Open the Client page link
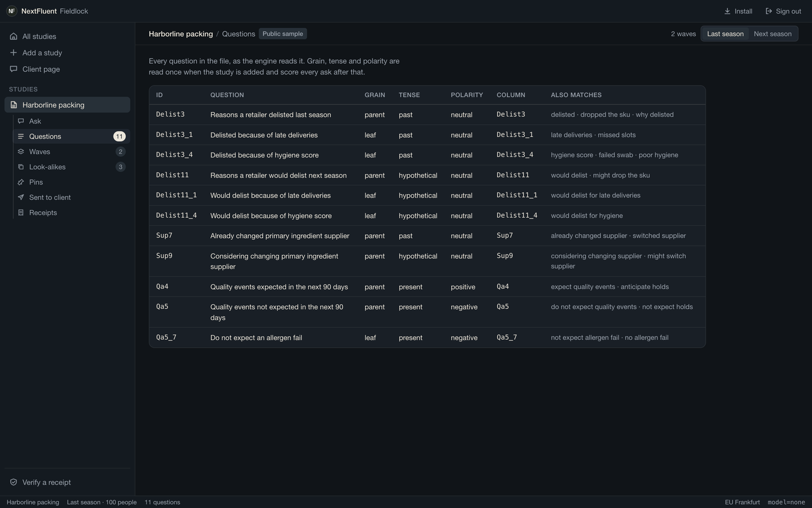This screenshot has width=812, height=508. coord(67,69)
